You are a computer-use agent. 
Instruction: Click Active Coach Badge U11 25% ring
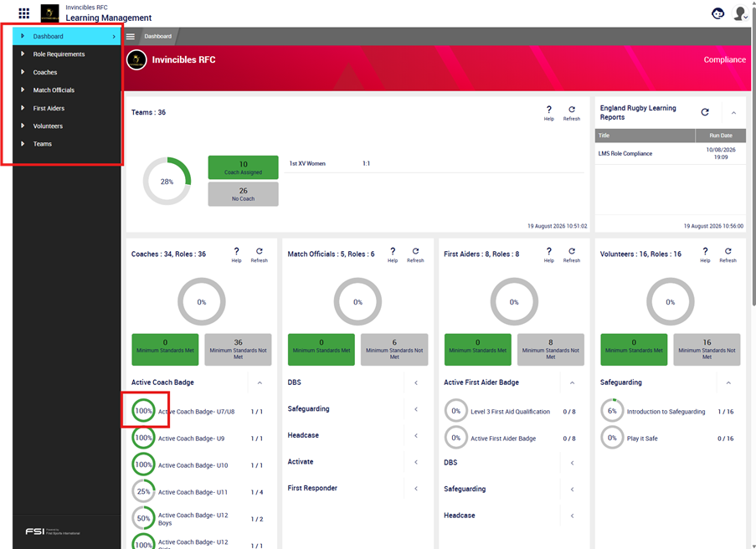coord(143,491)
